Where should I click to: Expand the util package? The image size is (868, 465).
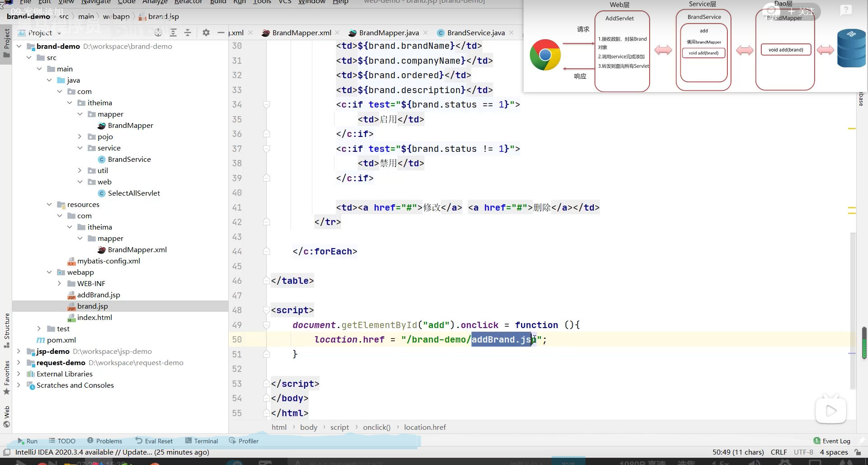coord(80,170)
